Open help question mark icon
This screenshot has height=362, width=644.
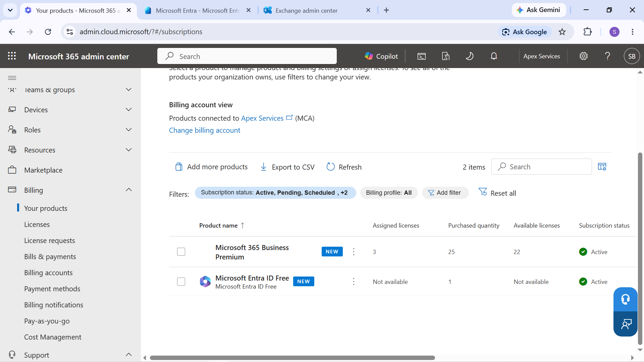click(x=607, y=56)
